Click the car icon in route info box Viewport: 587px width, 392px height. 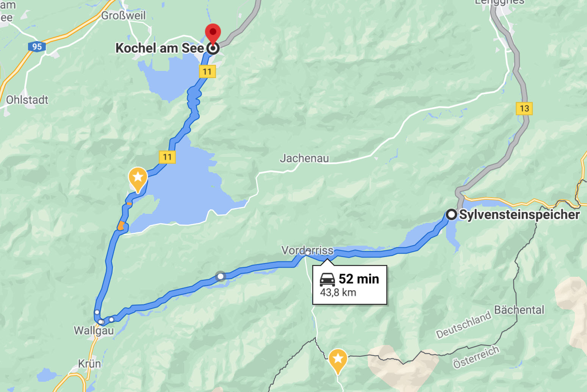tap(327, 279)
